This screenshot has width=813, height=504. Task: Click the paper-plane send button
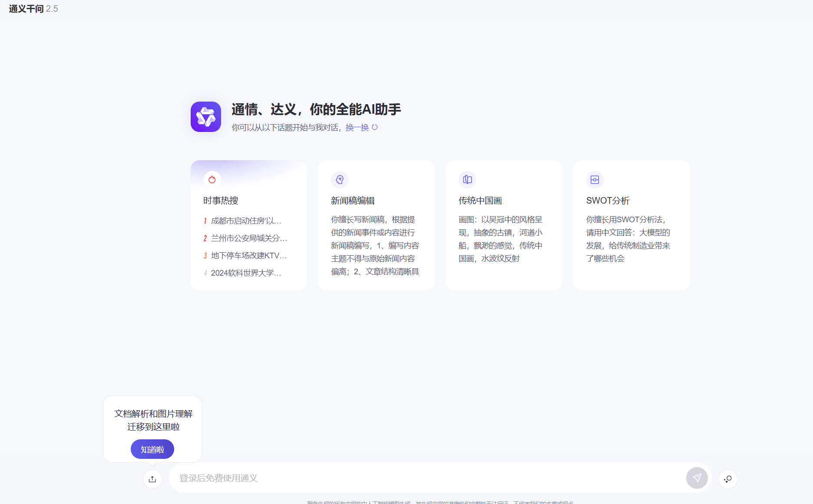697,478
